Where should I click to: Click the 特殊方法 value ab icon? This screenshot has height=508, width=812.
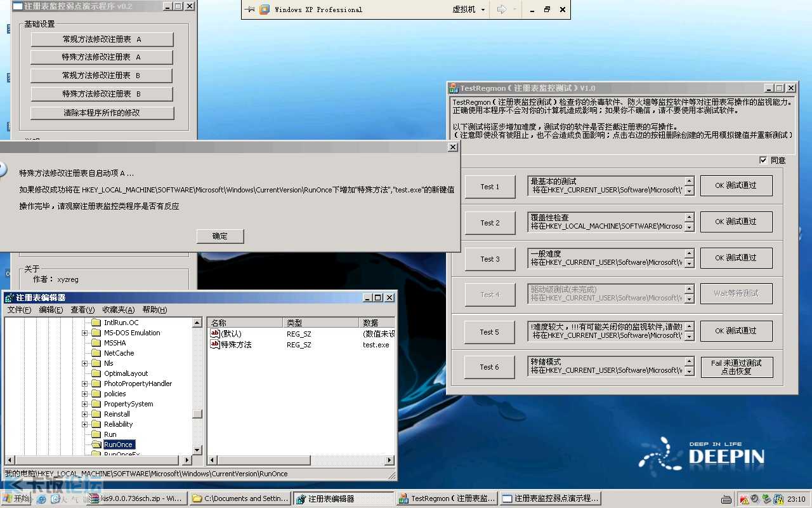pos(214,344)
